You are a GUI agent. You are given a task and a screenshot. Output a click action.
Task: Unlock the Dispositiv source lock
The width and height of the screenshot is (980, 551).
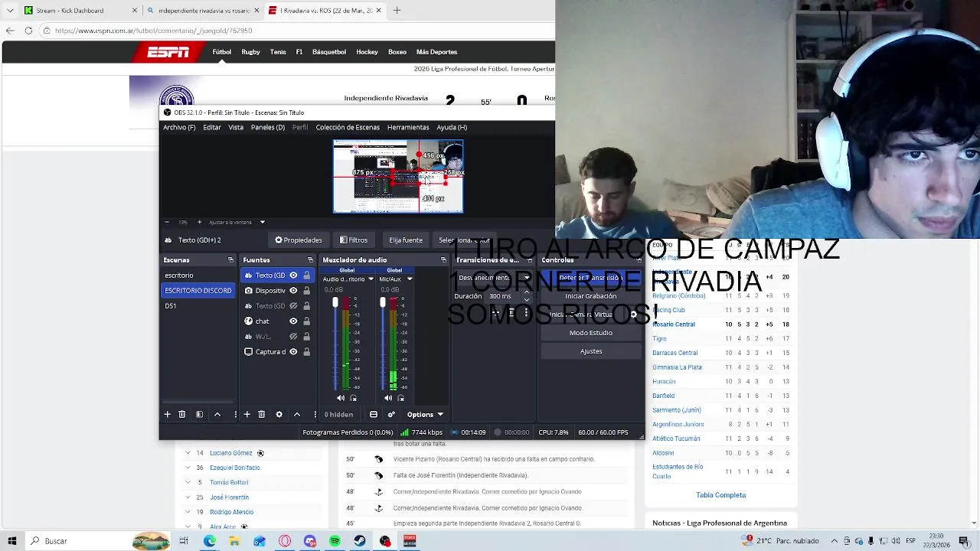tap(306, 291)
